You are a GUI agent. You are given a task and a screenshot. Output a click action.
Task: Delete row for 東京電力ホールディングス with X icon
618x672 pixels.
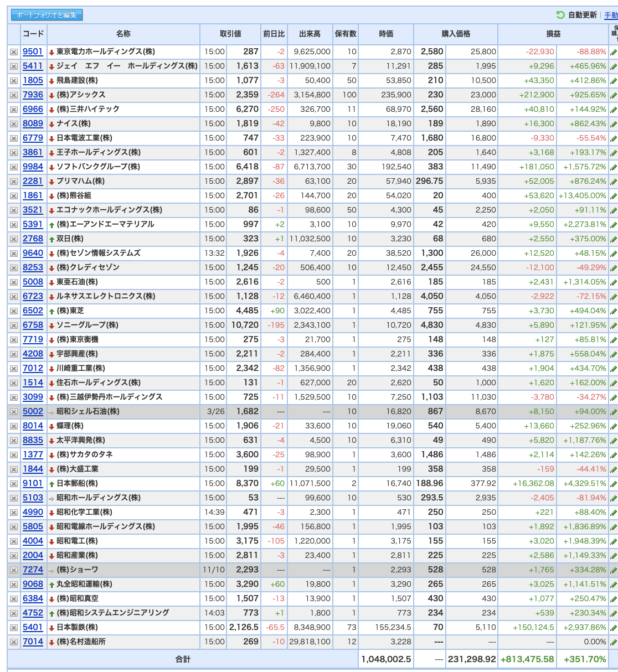click(14, 52)
